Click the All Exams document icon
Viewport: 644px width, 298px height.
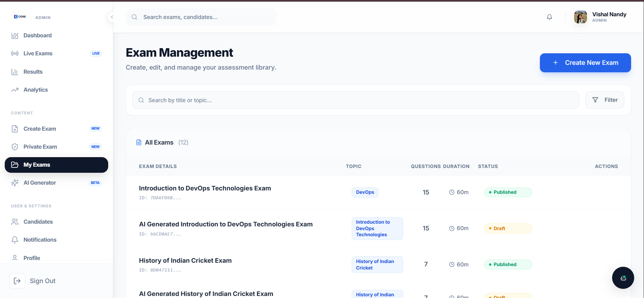pos(139,143)
